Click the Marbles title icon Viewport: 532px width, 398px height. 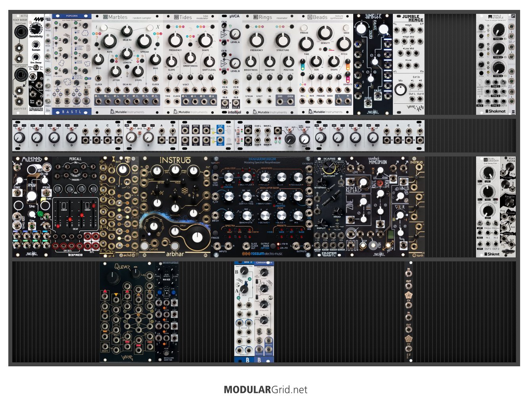105,17
